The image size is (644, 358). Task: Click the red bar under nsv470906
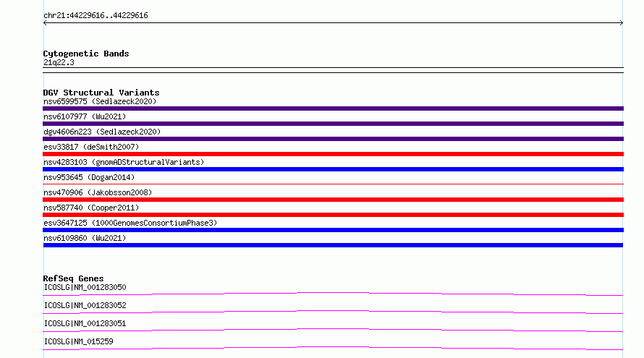point(333,200)
